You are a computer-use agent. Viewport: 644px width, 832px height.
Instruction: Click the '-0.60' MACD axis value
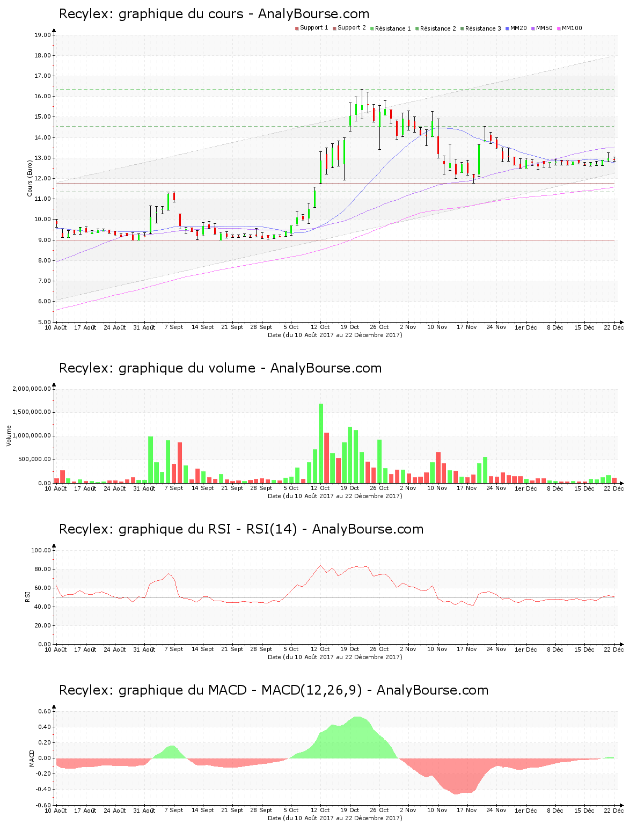(x=43, y=805)
